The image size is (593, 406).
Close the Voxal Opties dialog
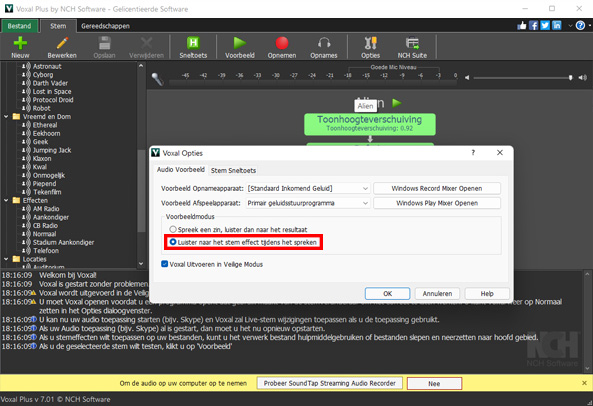click(500, 152)
